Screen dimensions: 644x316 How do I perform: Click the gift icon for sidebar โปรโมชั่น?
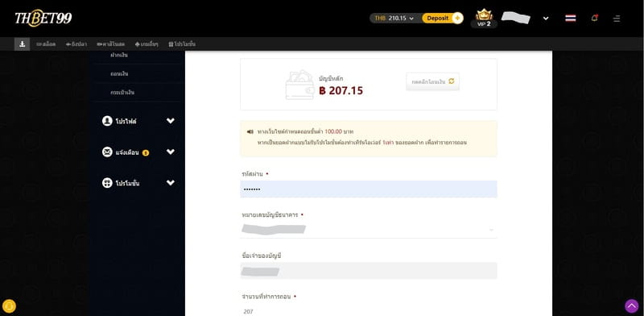pos(107,183)
